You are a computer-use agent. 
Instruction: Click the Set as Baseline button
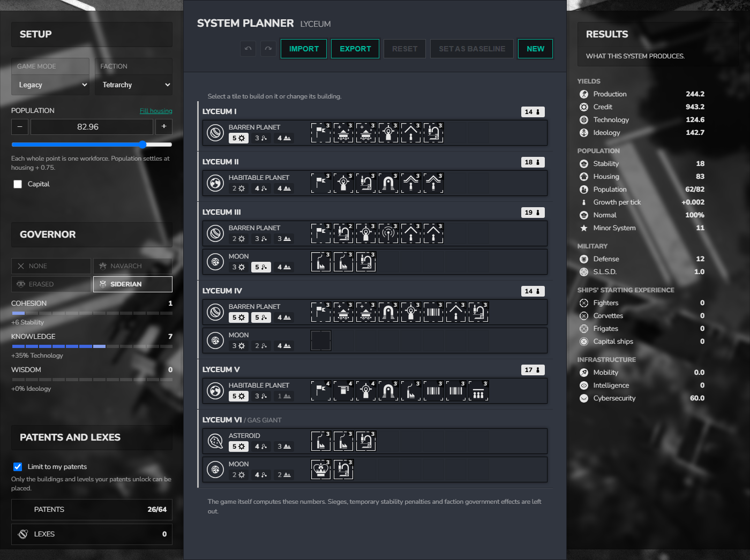[x=472, y=49]
